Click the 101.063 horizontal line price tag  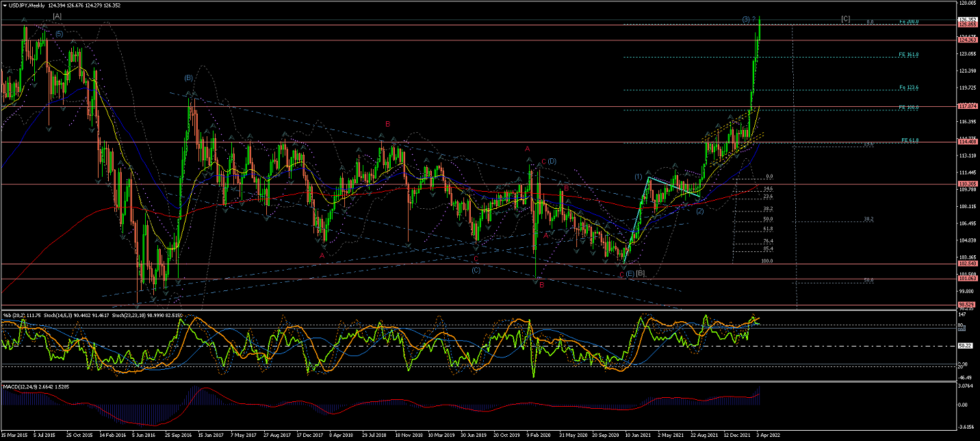tap(967, 279)
